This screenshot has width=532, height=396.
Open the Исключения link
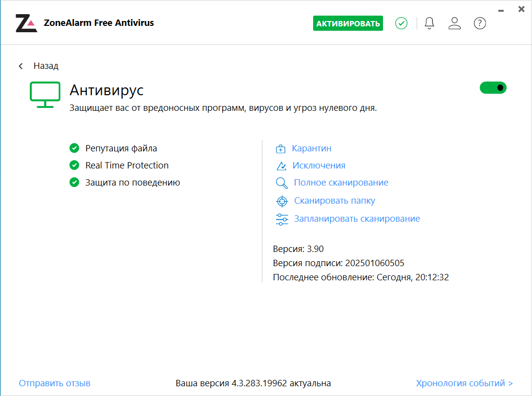(x=319, y=166)
